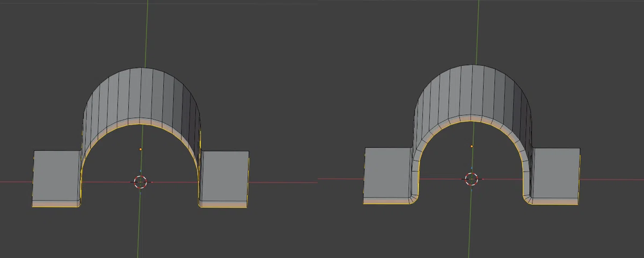Click the 3D cursor under the beveled arch
The image size is (644, 258).
pyautogui.click(x=471, y=180)
